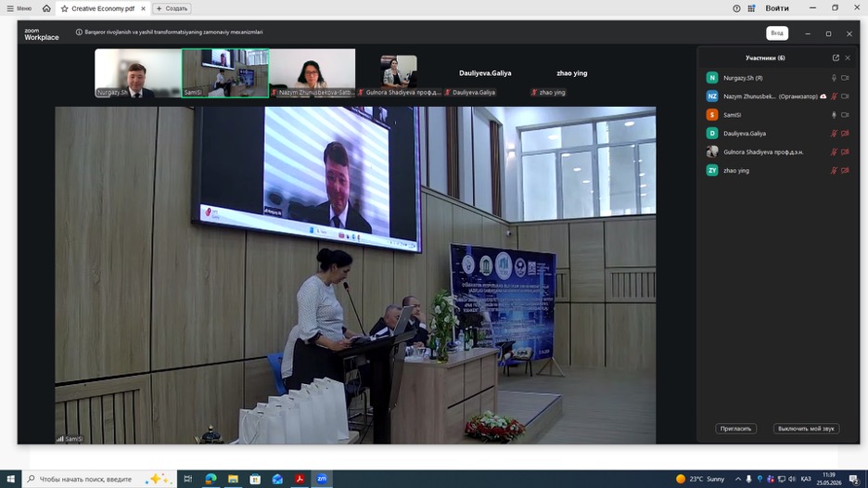The image size is (868, 488).
Task: Open File Explorer from taskbar
Action: pyautogui.click(x=233, y=479)
